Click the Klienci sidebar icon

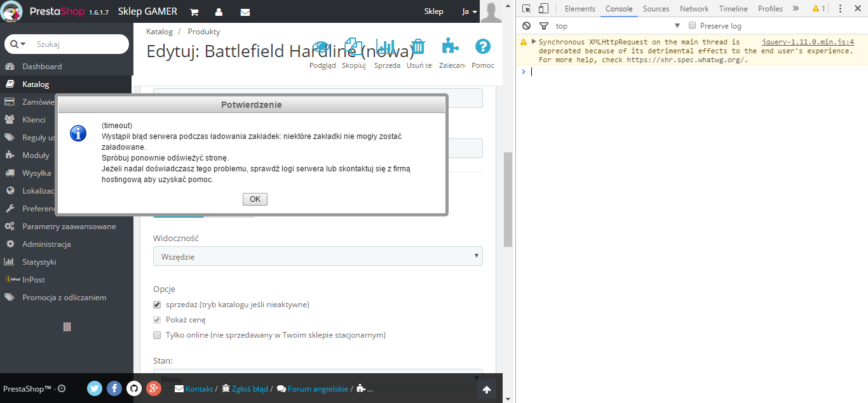(10, 119)
